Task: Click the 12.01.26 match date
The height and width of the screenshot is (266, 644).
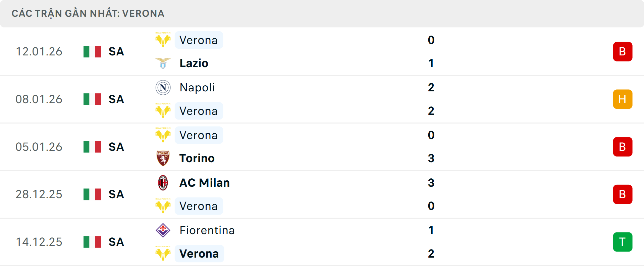Action: click(x=39, y=52)
